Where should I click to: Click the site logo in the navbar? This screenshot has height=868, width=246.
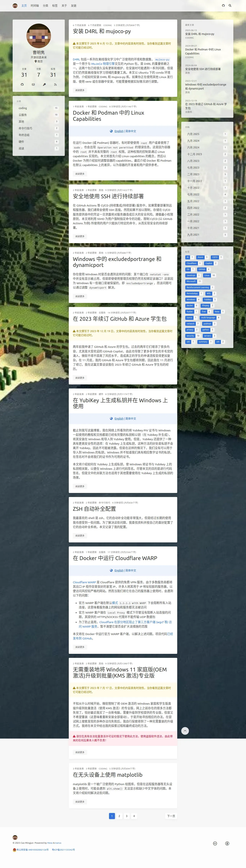tap(15, 6)
